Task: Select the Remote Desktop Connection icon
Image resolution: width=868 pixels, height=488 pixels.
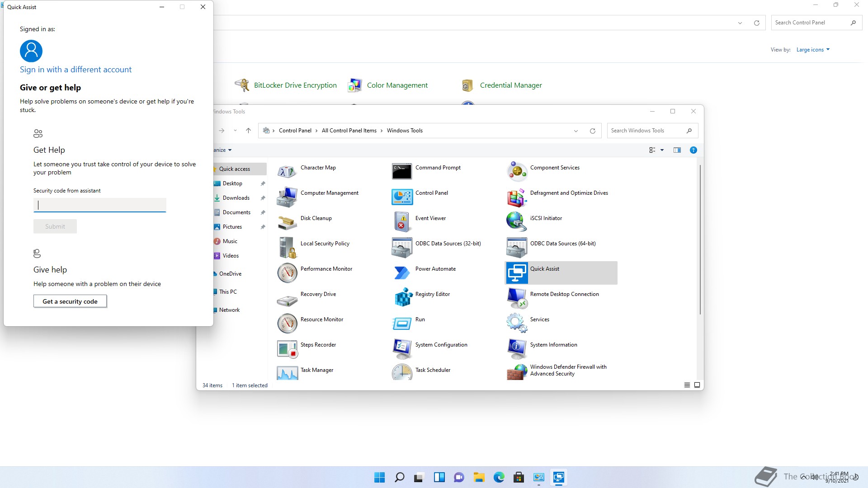Action: click(517, 298)
